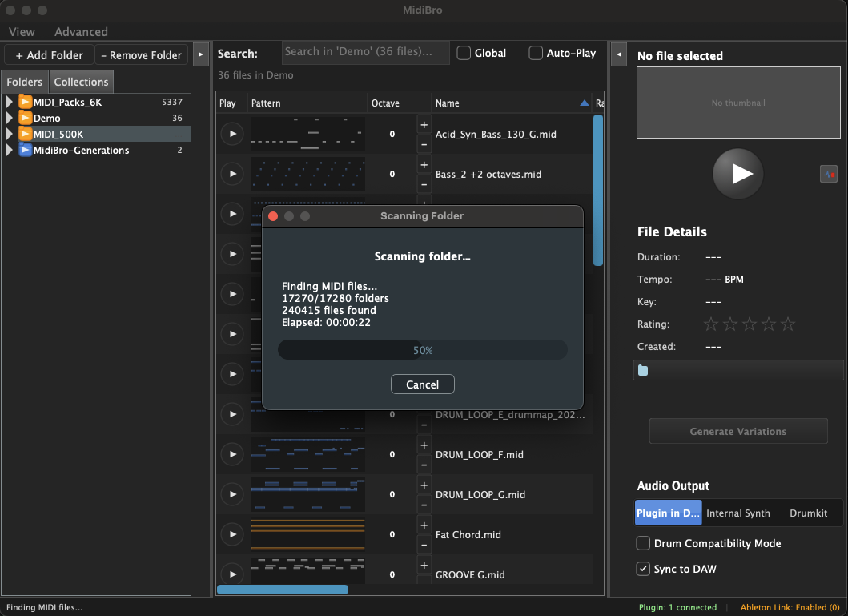Click the Play column header

(231, 103)
